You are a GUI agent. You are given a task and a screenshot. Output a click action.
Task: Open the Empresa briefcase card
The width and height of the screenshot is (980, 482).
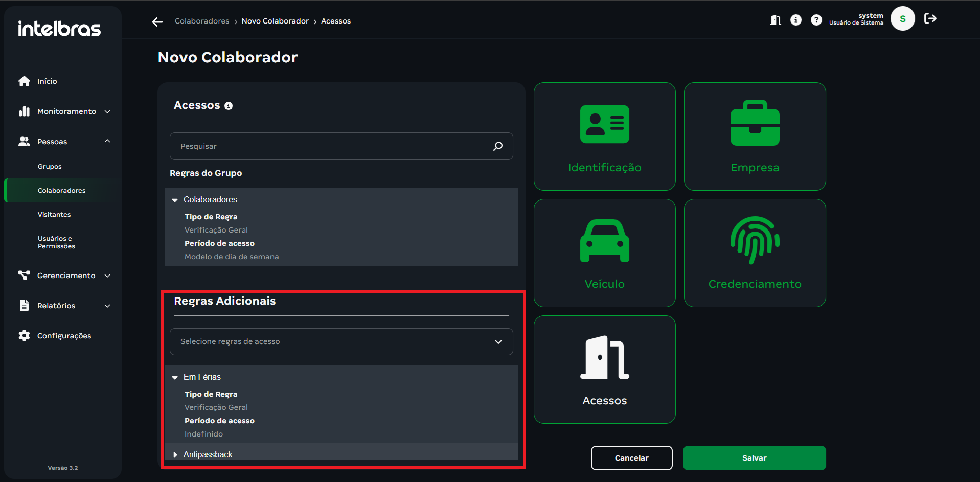click(x=755, y=136)
